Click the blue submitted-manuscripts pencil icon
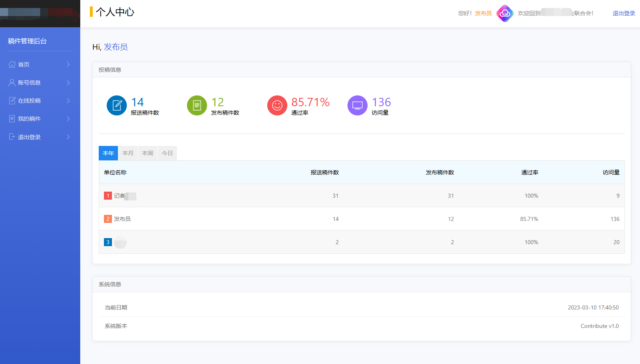640x364 pixels. [x=117, y=105]
